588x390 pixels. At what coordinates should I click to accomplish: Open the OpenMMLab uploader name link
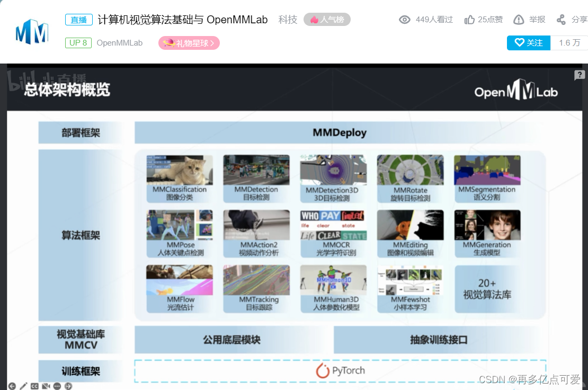click(120, 43)
